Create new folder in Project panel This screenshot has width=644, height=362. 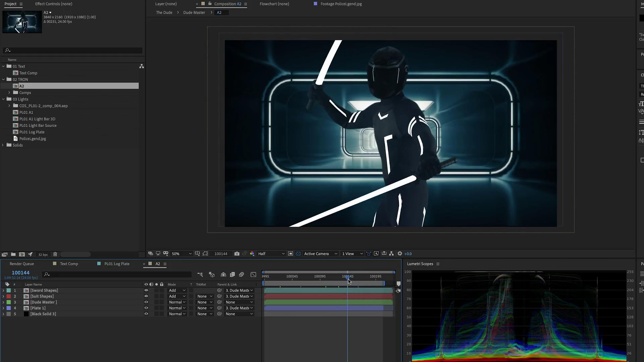pos(13,254)
